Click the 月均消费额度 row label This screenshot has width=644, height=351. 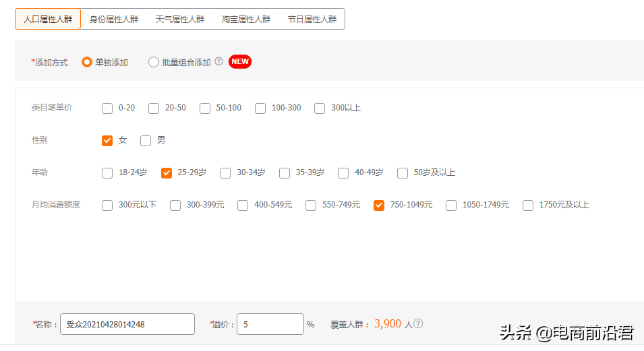56,204
